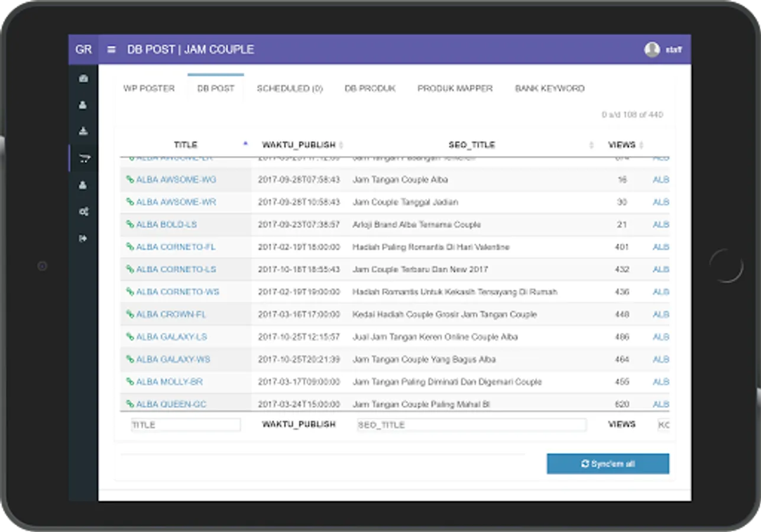Sort by WAKTU_PUBLISH column
This screenshot has height=532, width=761.
coord(299,145)
